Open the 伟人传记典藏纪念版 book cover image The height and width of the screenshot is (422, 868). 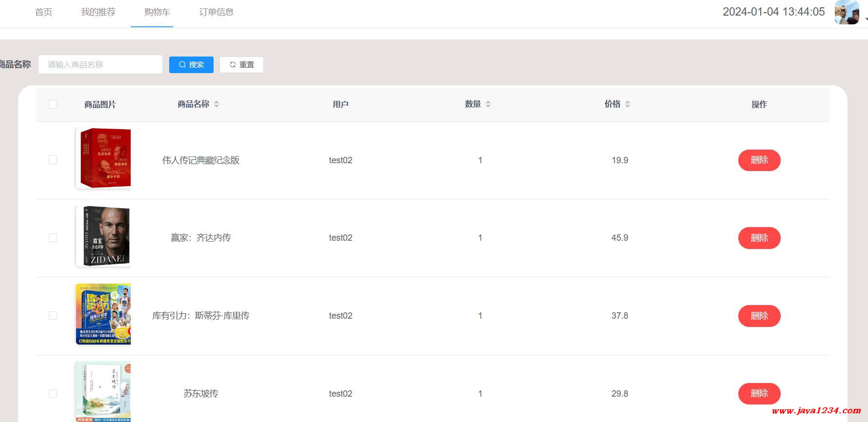coord(103,158)
